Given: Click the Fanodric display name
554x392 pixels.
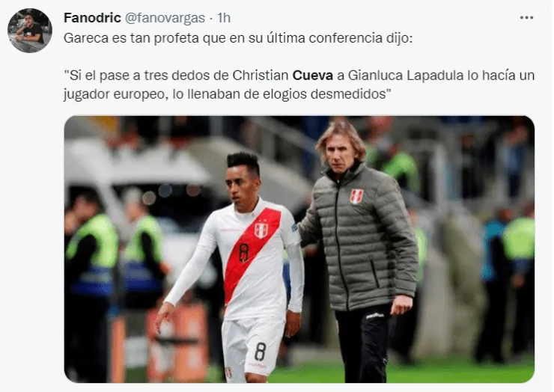Looking at the screenshot, I should coord(92,18).
